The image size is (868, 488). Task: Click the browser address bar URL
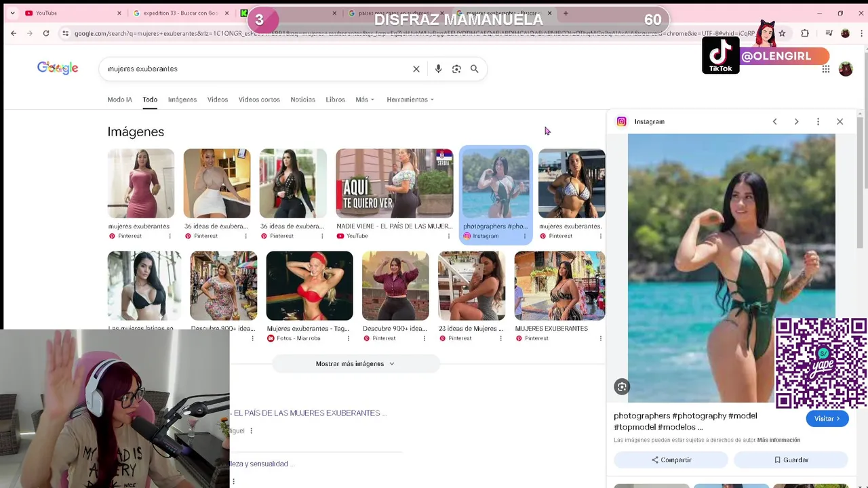click(x=414, y=33)
